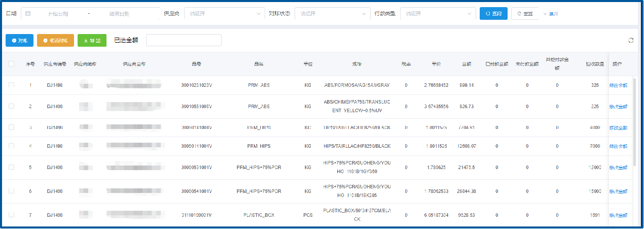This screenshot has width=644, height=229.
Task: Click the 单价 column header
Action: 436,64
